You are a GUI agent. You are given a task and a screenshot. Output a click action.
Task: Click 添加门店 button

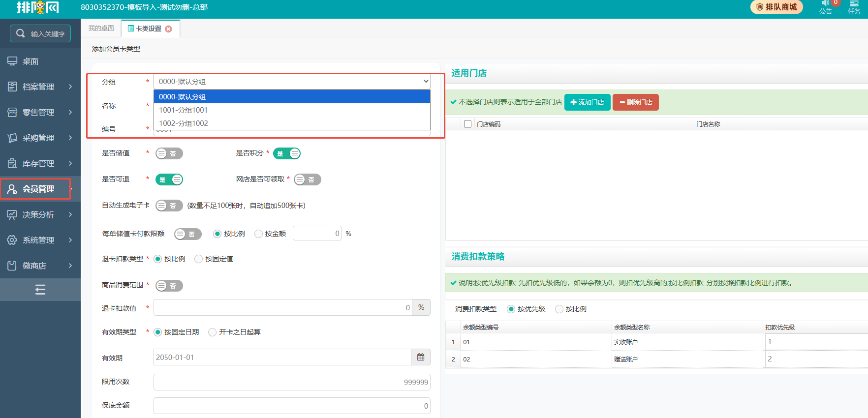click(x=588, y=102)
